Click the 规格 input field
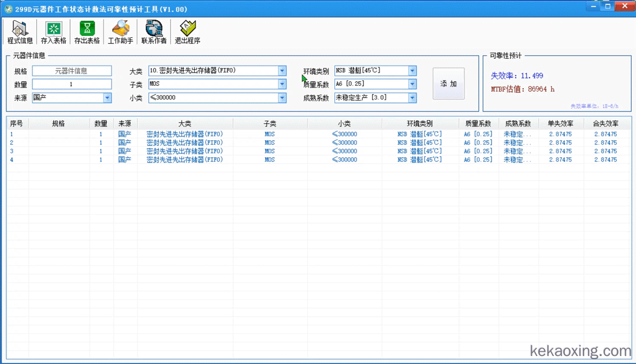The width and height of the screenshot is (636, 364). (x=72, y=71)
